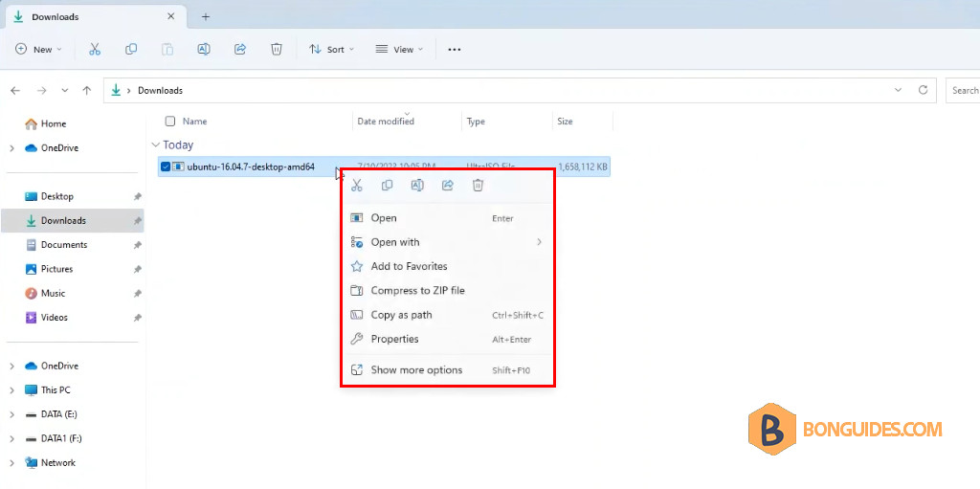980x489 pixels.
Task: Open the See more ellipsis menu in the toolbar
Action: coord(455,50)
